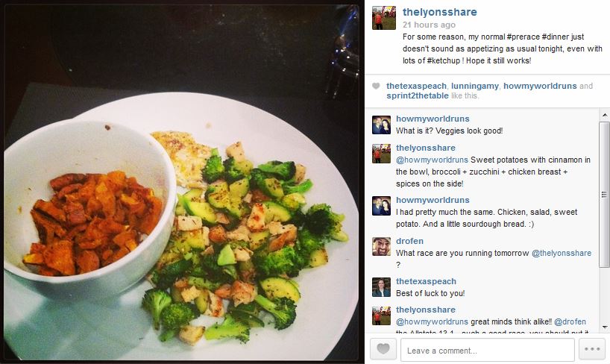Viewport: 610px width, 364px height.
Task: Click the @thelyonsshare mention in drofen's comment
Action: tap(562, 253)
